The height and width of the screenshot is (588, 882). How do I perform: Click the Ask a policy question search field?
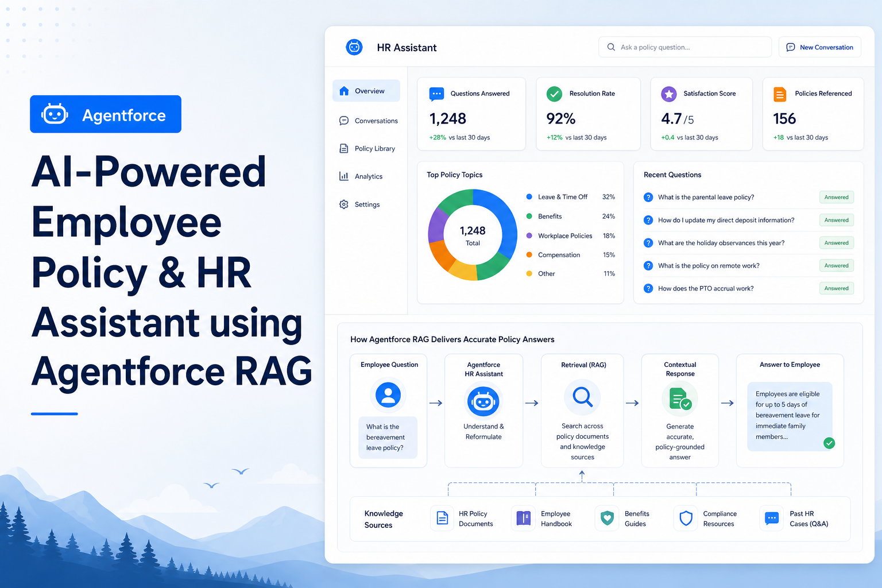[685, 47]
